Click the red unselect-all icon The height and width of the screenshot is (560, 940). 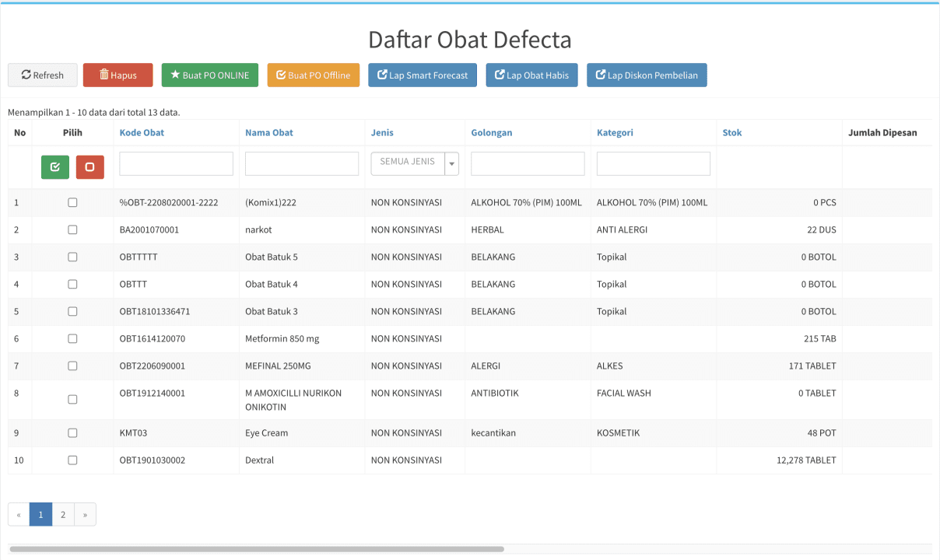pyautogui.click(x=90, y=167)
